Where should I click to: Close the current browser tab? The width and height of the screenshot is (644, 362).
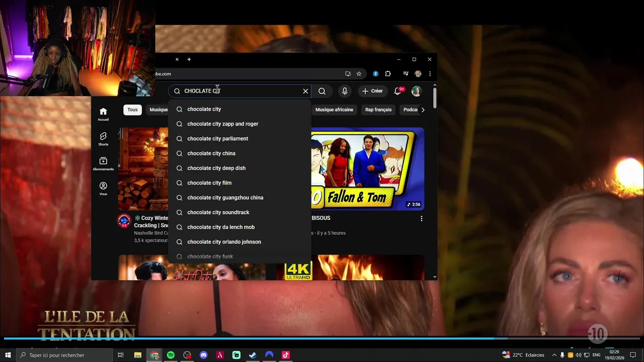click(x=177, y=59)
